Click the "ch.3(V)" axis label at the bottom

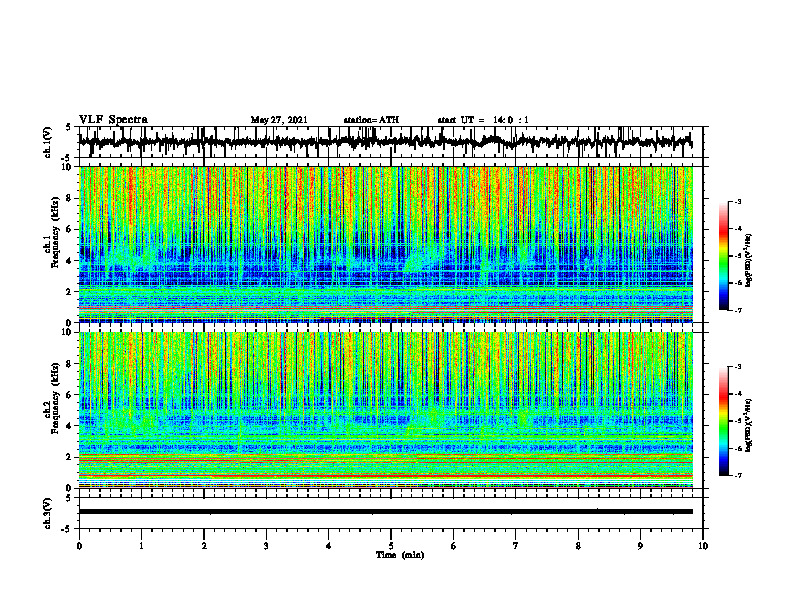coord(48,514)
